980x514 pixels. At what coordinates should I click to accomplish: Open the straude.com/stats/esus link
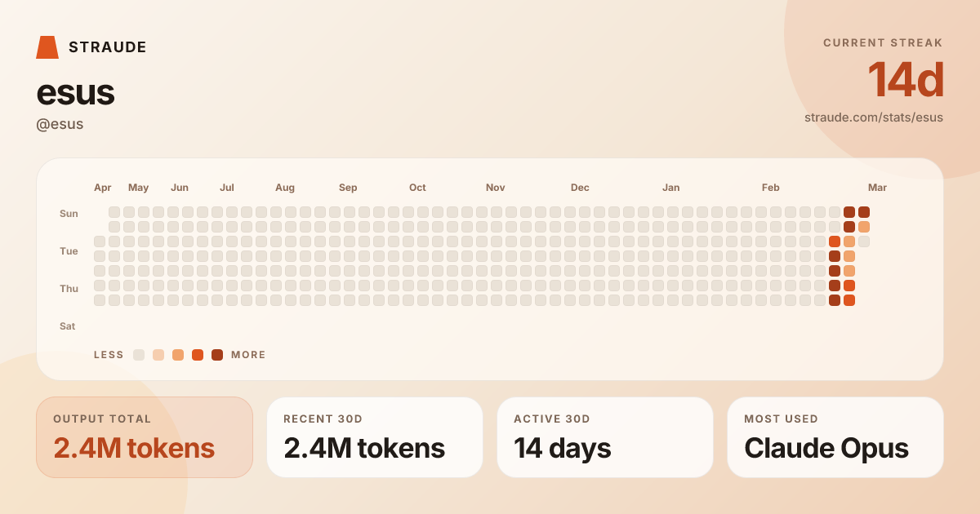(873, 117)
